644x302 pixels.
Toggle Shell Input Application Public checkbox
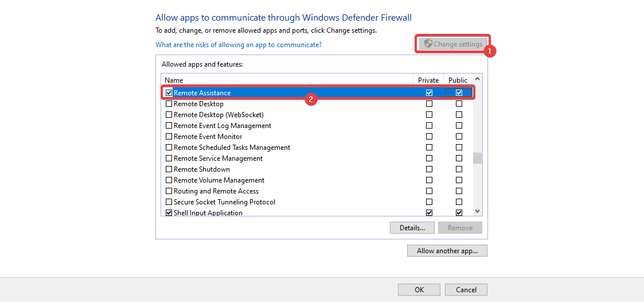point(459,212)
